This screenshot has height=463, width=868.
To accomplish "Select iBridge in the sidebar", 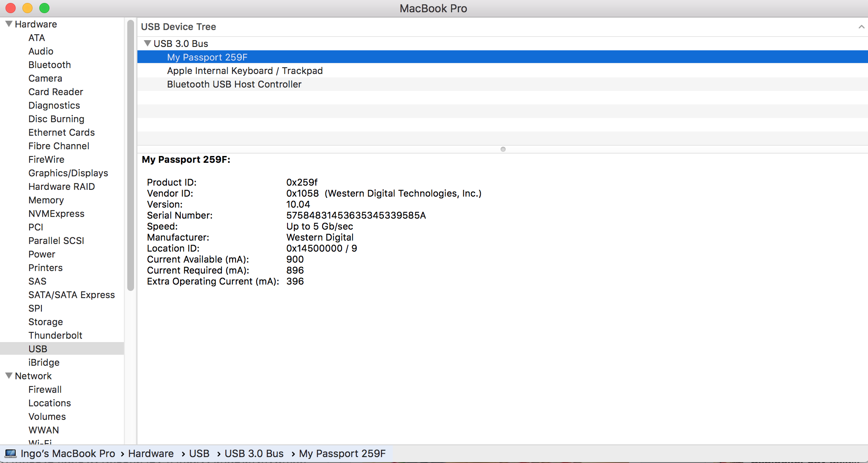I will pos(44,362).
